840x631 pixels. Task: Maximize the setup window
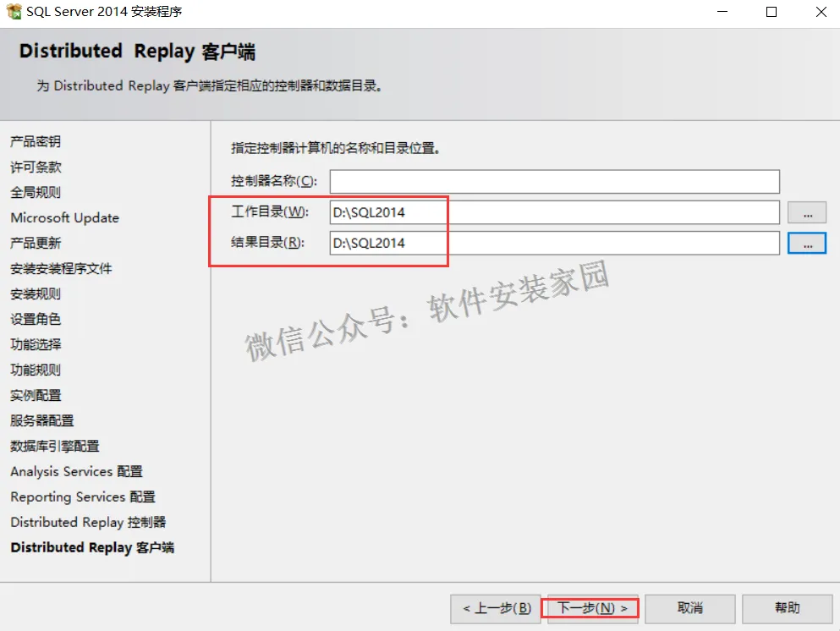click(771, 12)
